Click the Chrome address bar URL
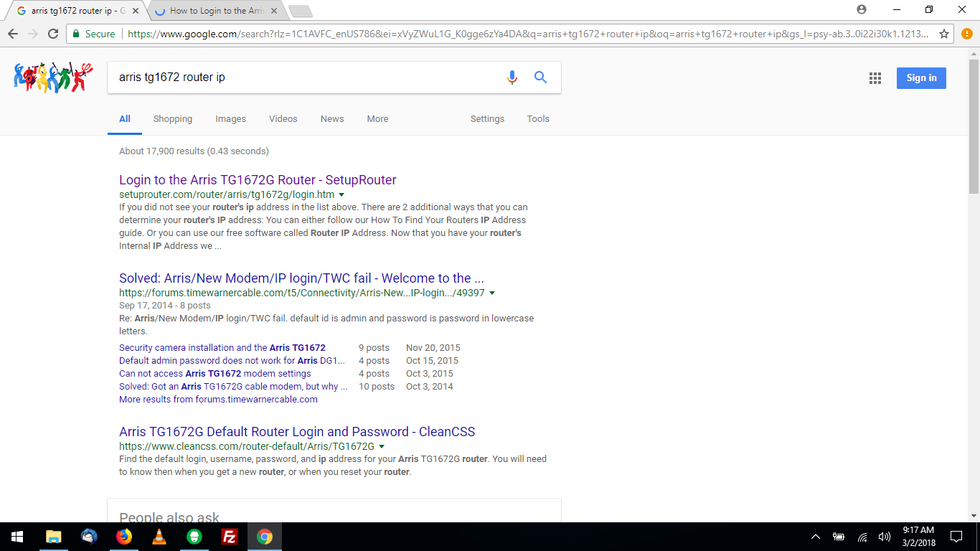This screenshot has height=551, width=980. pos(527,34)
